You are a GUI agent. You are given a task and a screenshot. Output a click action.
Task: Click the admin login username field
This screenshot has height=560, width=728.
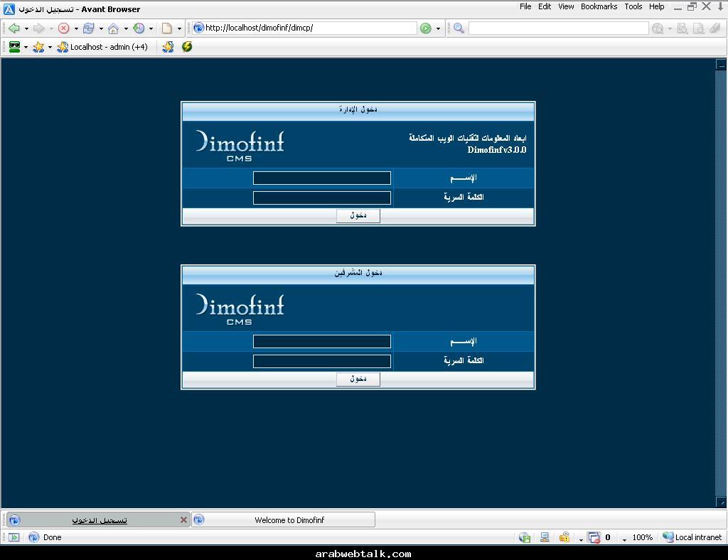point(322,178)
